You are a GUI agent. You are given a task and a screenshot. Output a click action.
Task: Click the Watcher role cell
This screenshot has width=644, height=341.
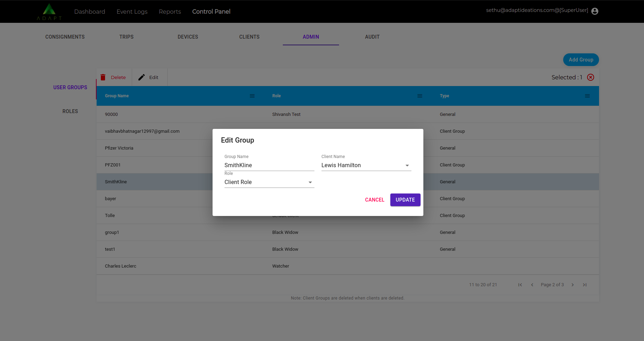click(x=281, y=266)
